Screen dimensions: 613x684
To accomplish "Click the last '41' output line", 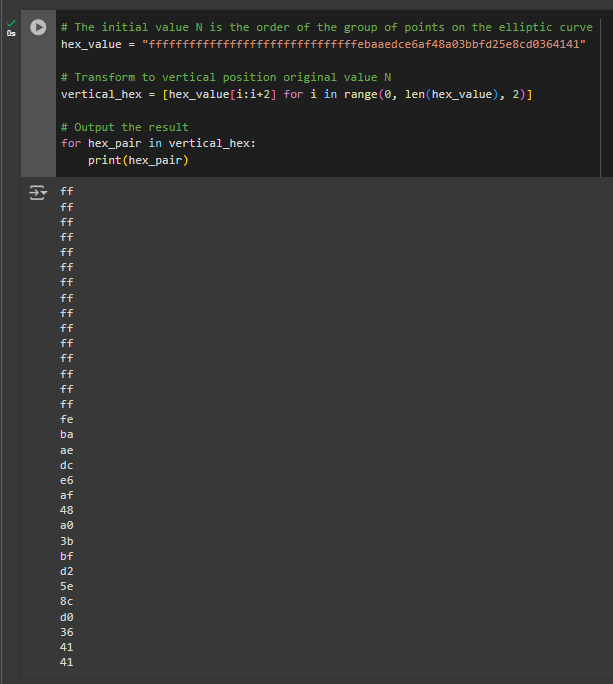I will 67,662.
